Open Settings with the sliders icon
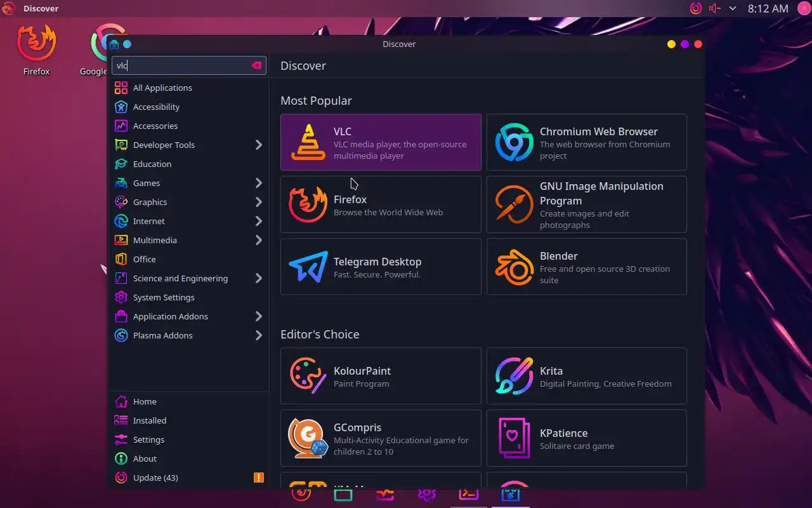The image size is (812, 508). [121, 439]
